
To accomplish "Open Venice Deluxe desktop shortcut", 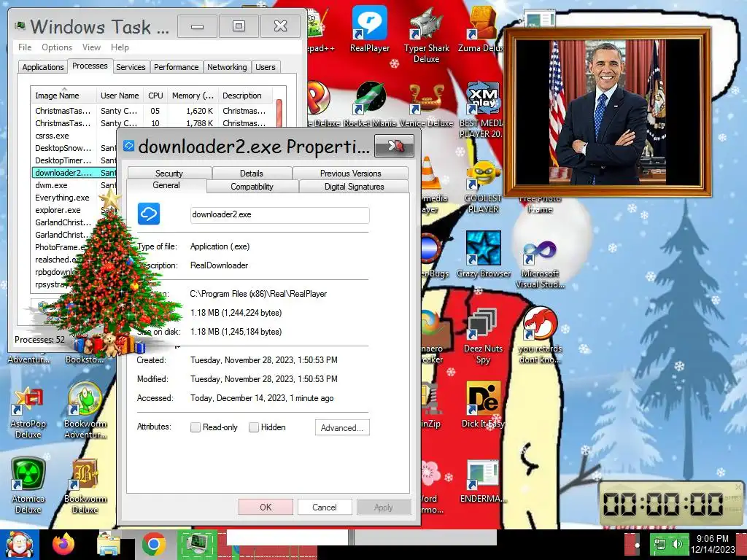I will 426,104.
